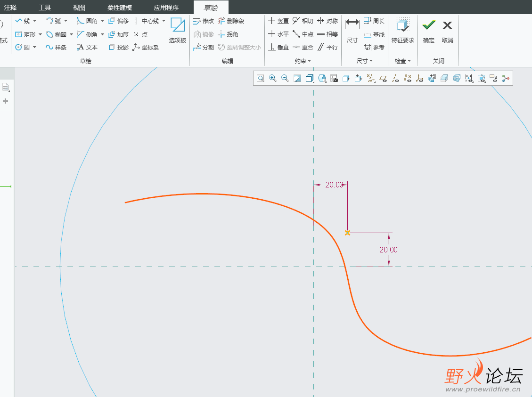
Task: Select the 样条 (spline) tool
Action: pyautogui.click(x=57, y=47)
